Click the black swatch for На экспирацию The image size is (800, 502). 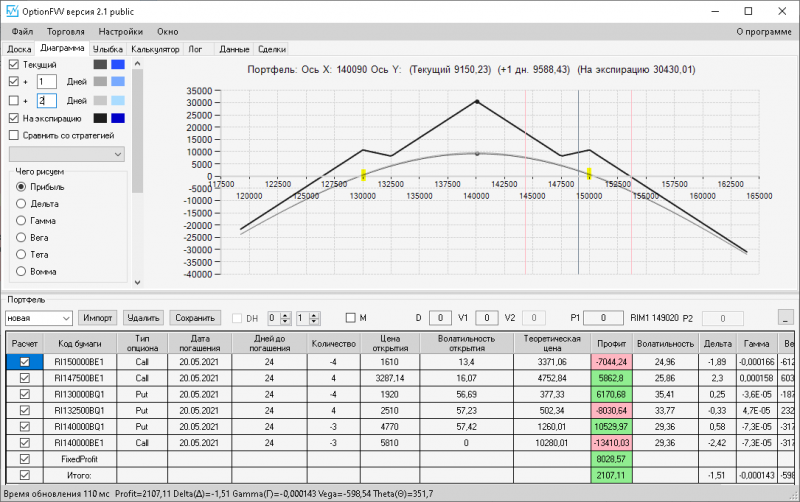pos(100,118)
